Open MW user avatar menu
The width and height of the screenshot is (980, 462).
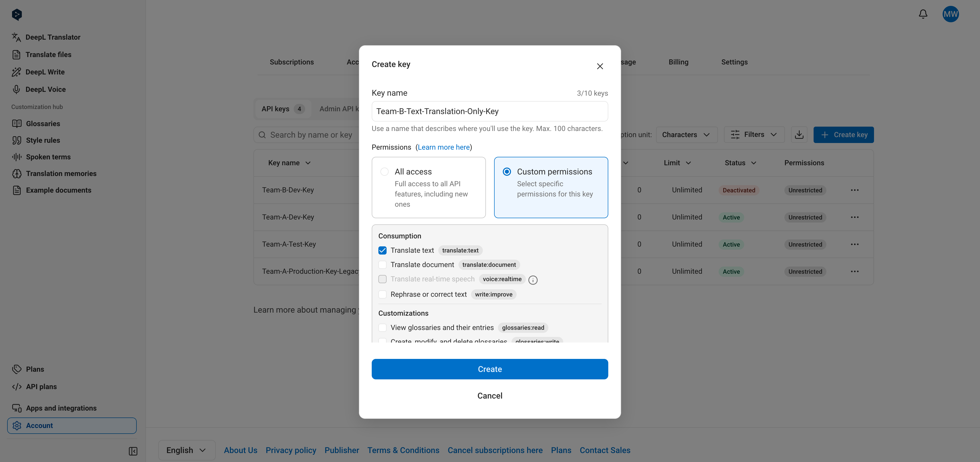[x=950, y=14]
